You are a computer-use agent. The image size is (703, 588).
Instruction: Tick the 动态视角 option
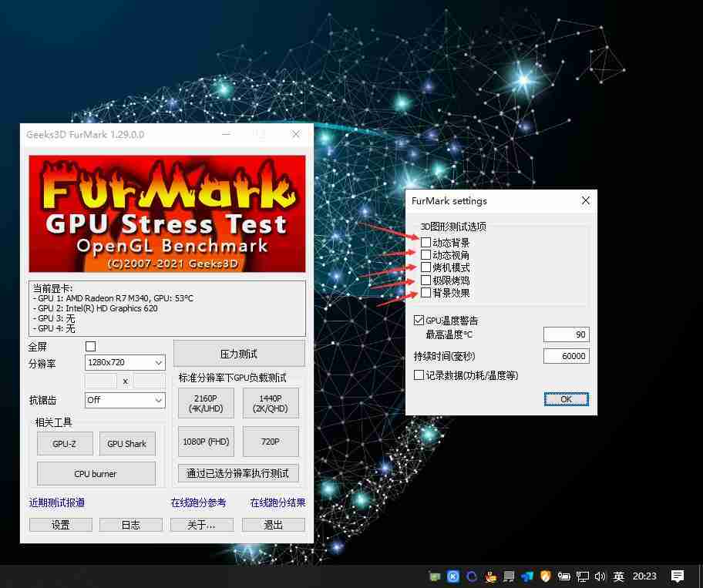pyautogui.click(x=426, y=255)
